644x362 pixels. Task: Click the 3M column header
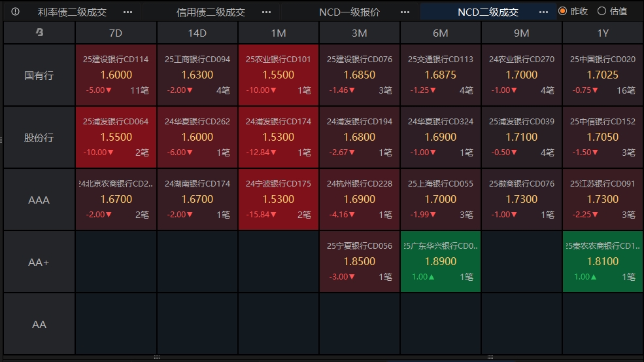[x=360, y=33]
